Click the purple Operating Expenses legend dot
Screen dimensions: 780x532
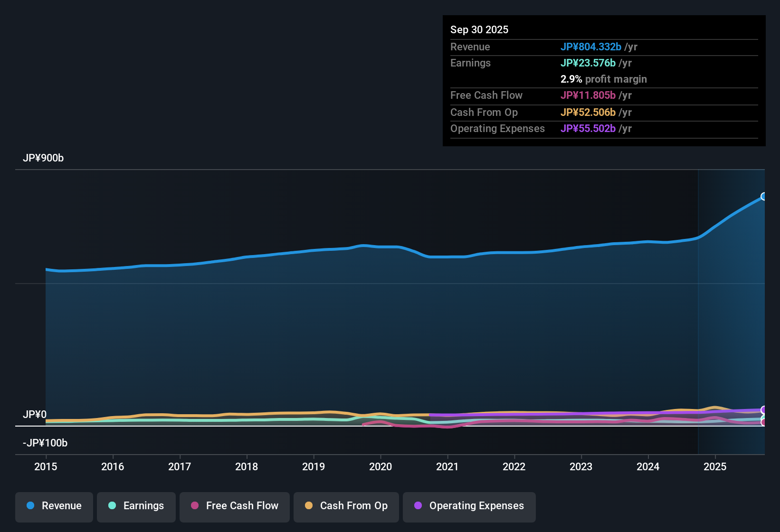[418, 506]
